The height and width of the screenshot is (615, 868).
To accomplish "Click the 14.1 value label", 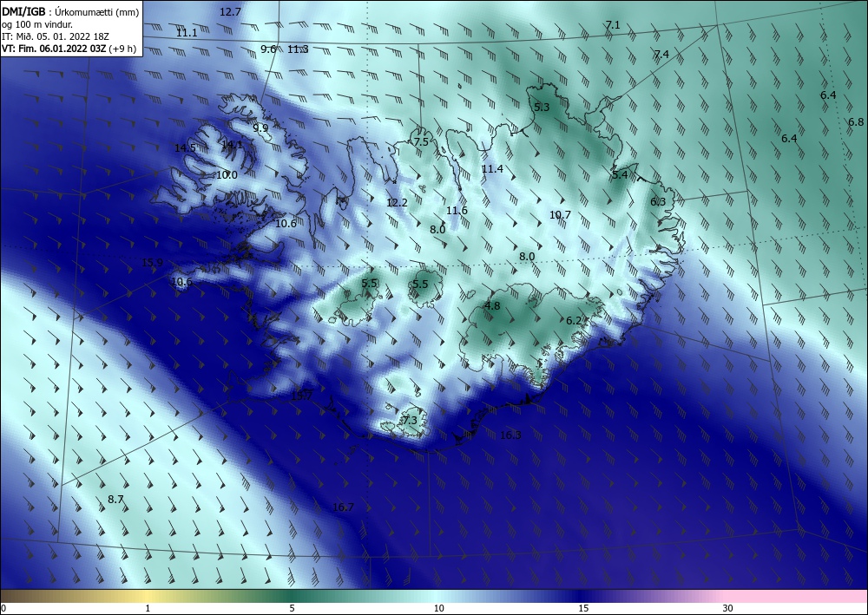I will tap(232, 145).
